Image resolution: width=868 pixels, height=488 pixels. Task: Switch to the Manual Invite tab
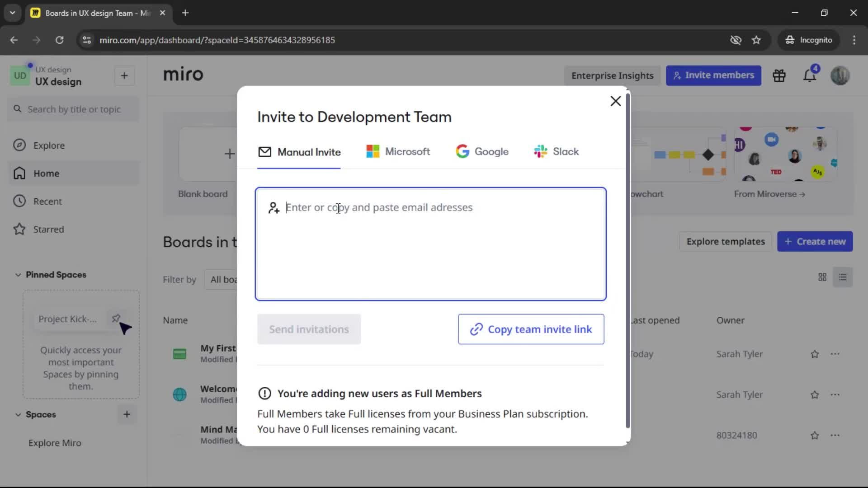pyautogui.click(x=299, y=152)
